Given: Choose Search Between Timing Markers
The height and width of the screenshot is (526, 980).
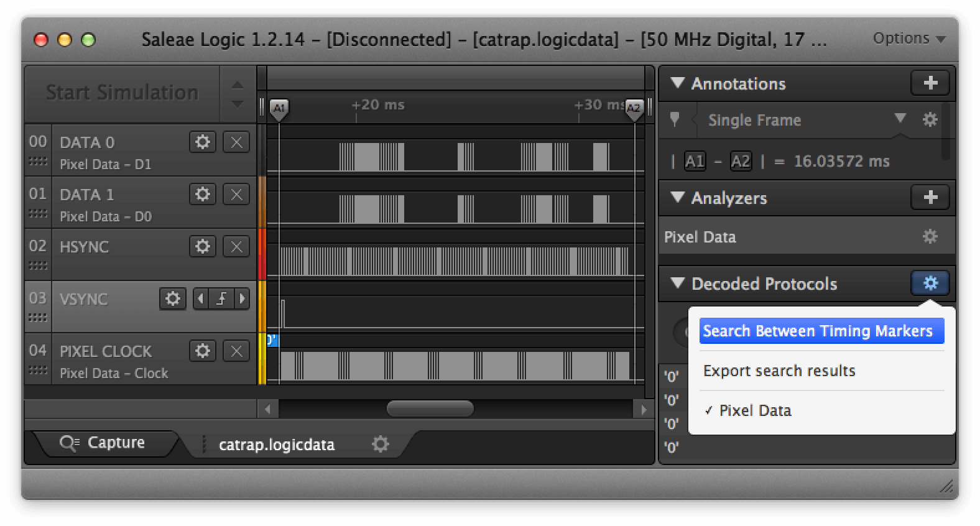Looking at the screenshot, I should 821,331.
